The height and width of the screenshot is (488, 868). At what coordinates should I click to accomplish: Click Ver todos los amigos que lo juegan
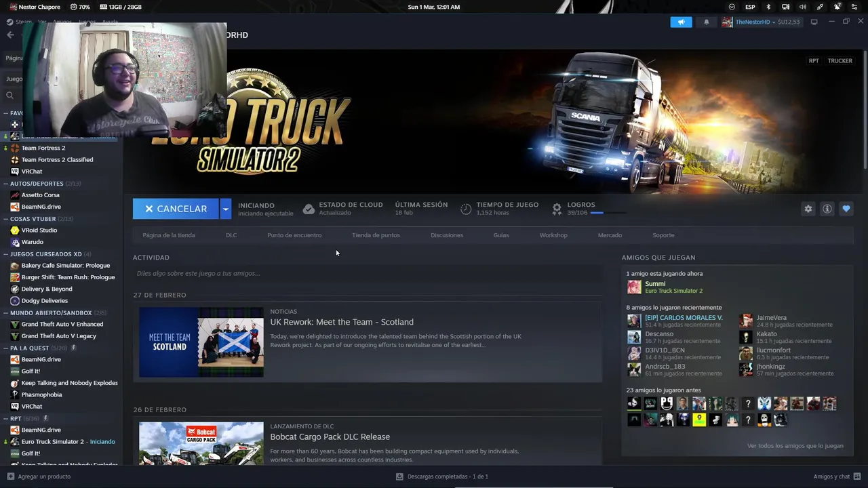[x=795, y=446]
